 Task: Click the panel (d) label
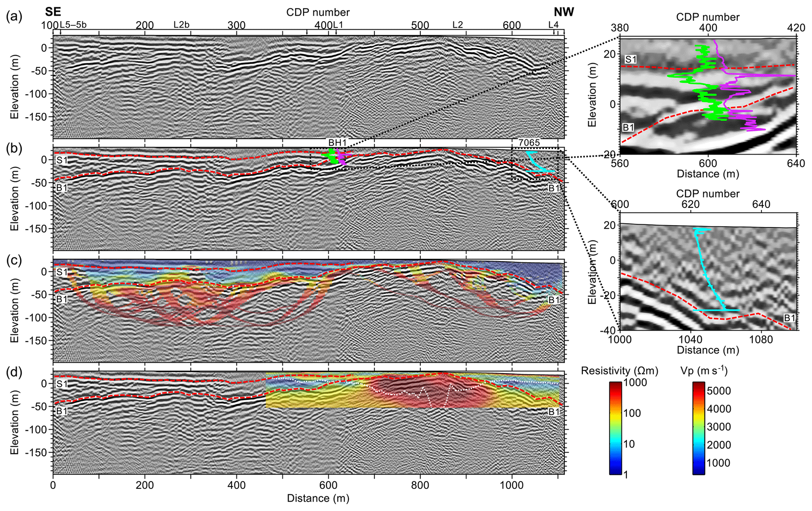[x=14, y=372]
